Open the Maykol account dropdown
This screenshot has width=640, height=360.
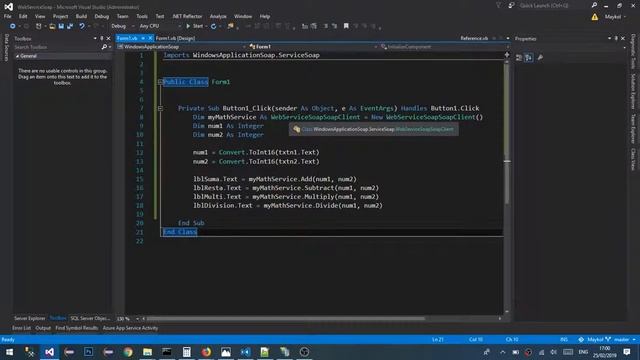point(615,17)
